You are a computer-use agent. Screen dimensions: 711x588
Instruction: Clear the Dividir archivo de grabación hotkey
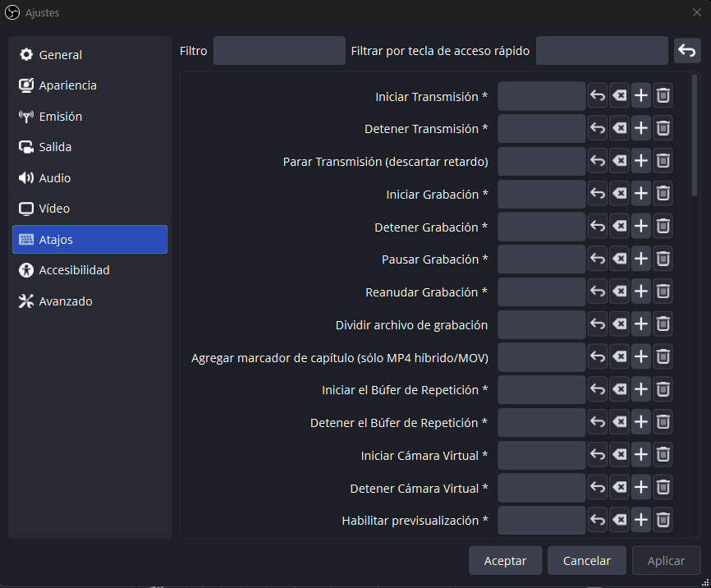[620, 324]
